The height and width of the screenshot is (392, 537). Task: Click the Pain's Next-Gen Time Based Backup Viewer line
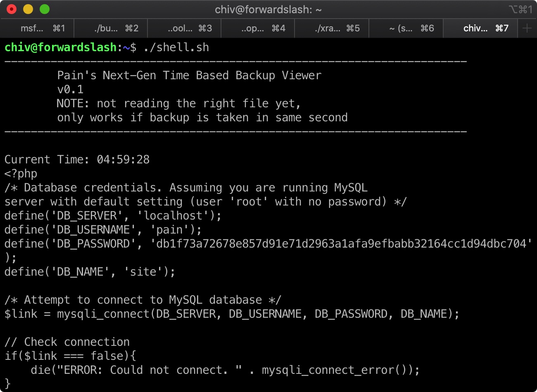[189, 75]
